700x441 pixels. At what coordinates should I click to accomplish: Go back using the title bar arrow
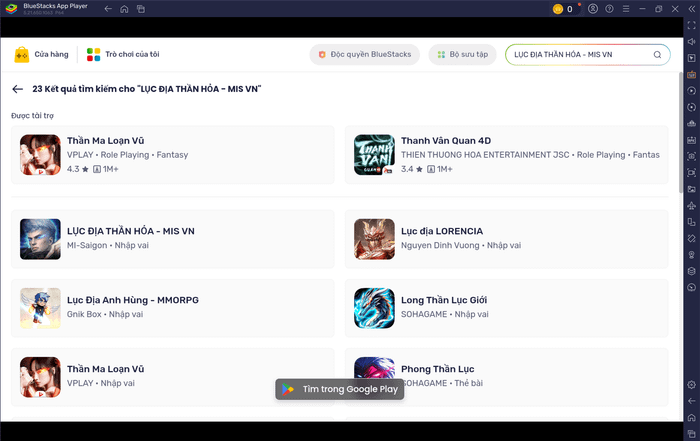[x=108, y=9]
